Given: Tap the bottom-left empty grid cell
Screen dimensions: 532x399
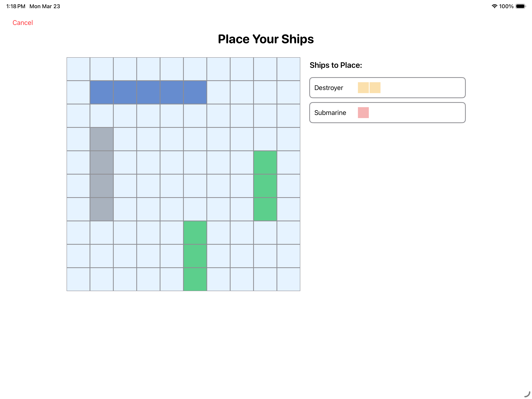Looking at the screenshot, I should [78, 279].
